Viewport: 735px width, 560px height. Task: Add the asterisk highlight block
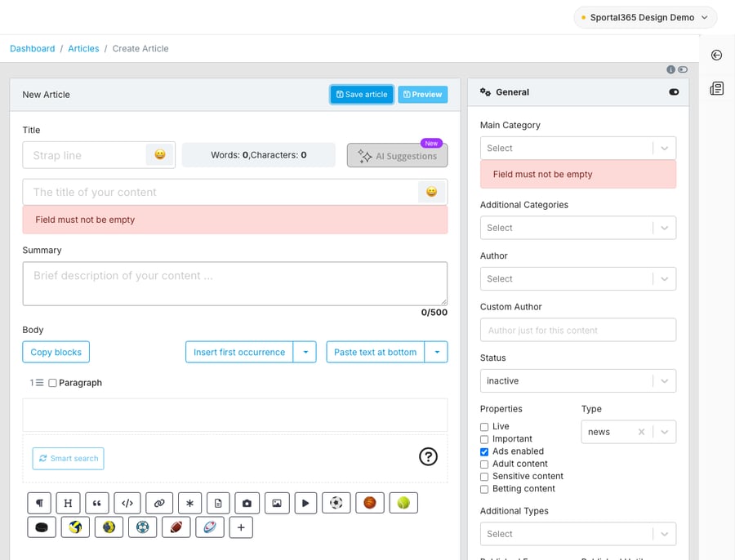(189, 503)
